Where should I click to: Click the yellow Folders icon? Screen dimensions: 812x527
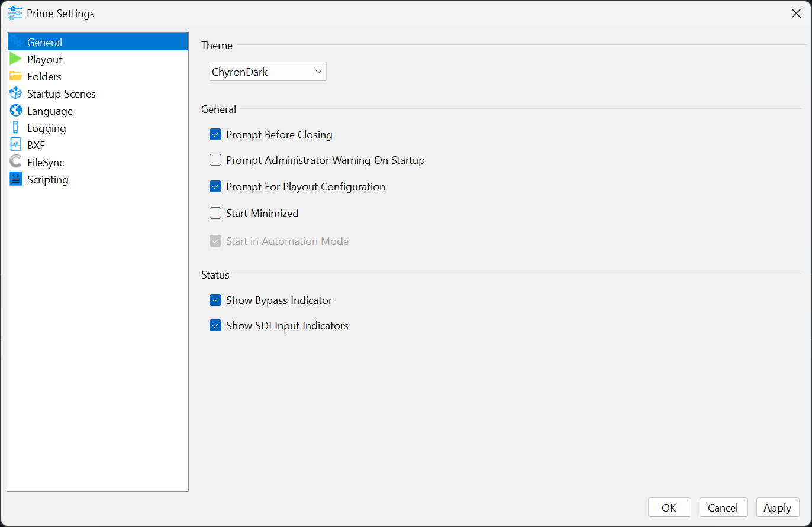click(x=15, y=76)
